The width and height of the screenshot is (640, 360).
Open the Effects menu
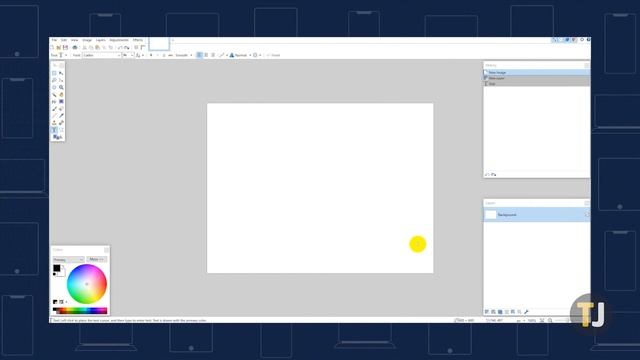[x=138, y=40]
